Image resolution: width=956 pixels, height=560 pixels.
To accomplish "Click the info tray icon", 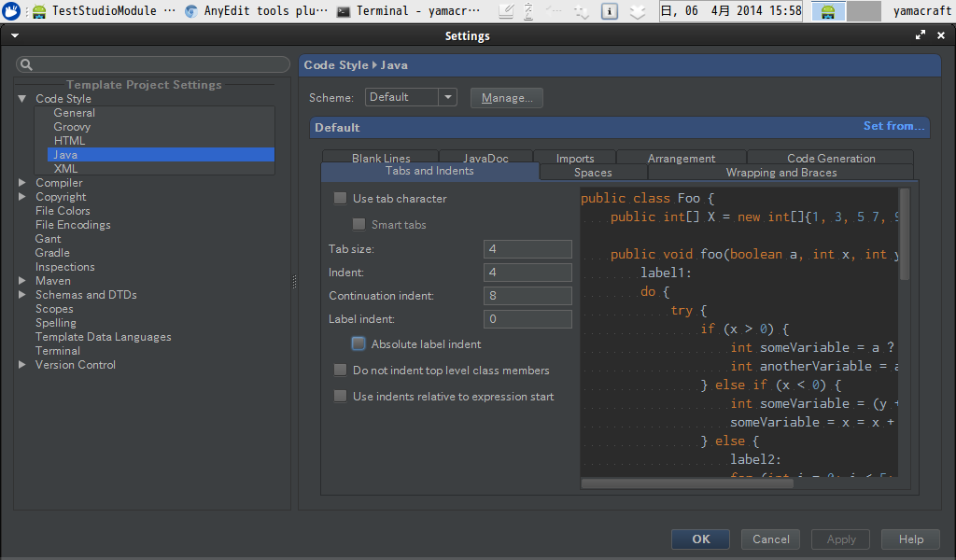I will click(609, 11).
